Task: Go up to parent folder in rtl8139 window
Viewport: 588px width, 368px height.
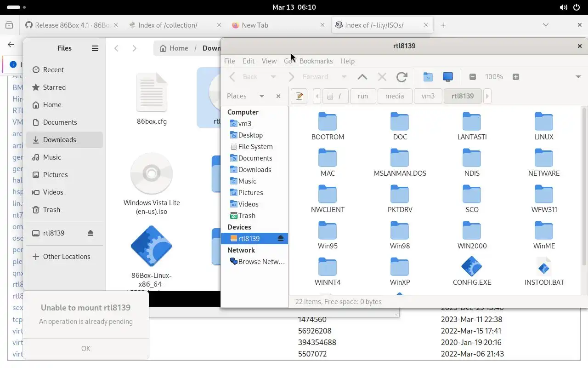Action: 362,77
